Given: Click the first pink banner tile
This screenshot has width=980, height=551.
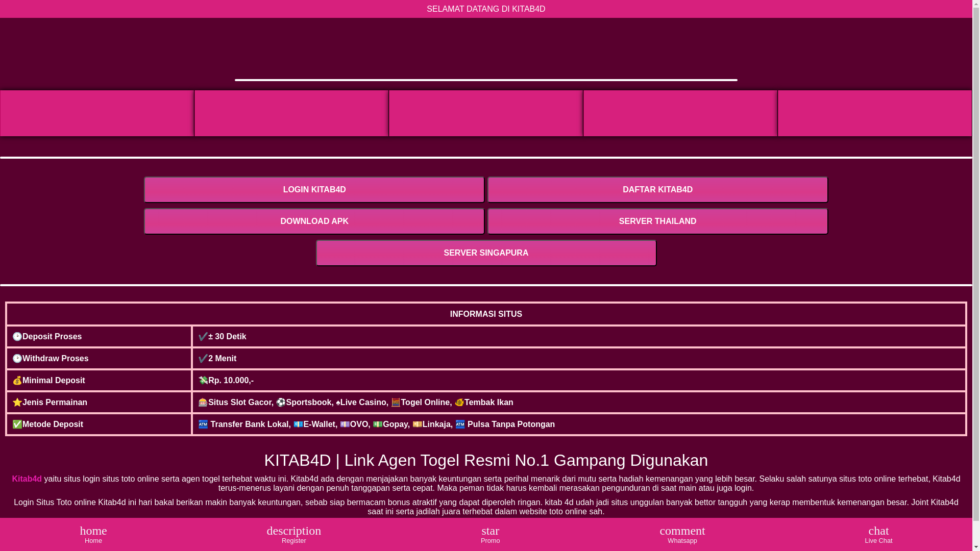Looking at the screenshot, I should (x=97, y=113).
